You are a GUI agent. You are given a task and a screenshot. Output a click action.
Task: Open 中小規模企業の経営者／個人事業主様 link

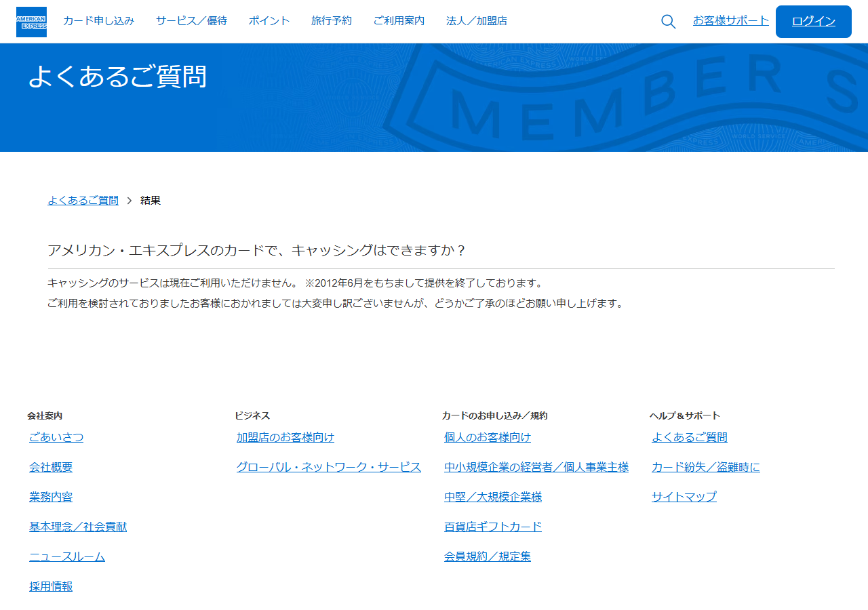pyautogui.click(x=536, y=467)
